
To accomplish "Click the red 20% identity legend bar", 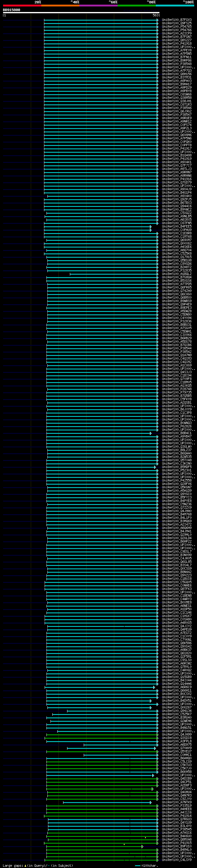I will 22,6.
